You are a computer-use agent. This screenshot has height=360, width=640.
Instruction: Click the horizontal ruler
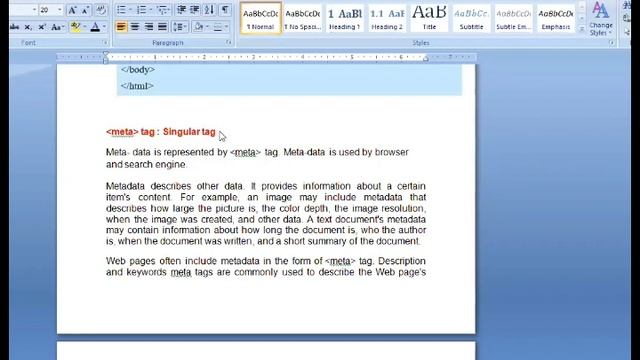(x=266, y=58)
